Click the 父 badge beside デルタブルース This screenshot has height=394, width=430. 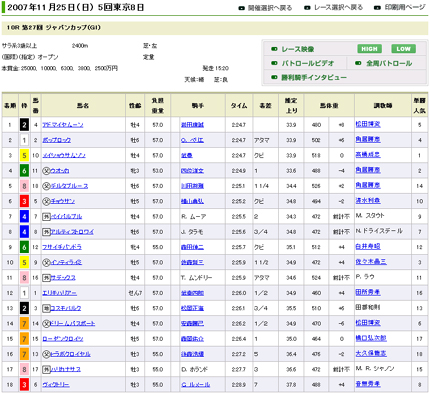click(x=46, y=186)
